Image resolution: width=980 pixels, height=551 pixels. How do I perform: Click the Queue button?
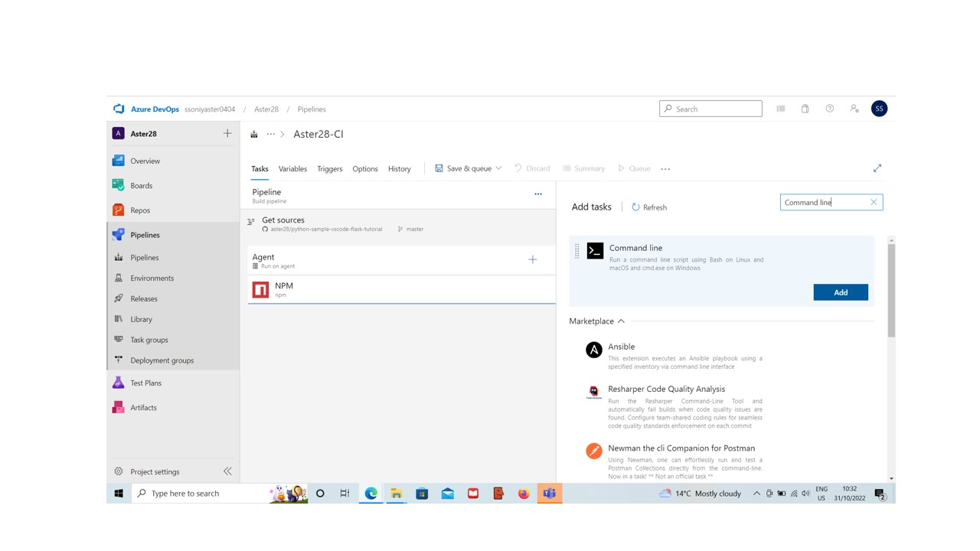tap(634, 168)
